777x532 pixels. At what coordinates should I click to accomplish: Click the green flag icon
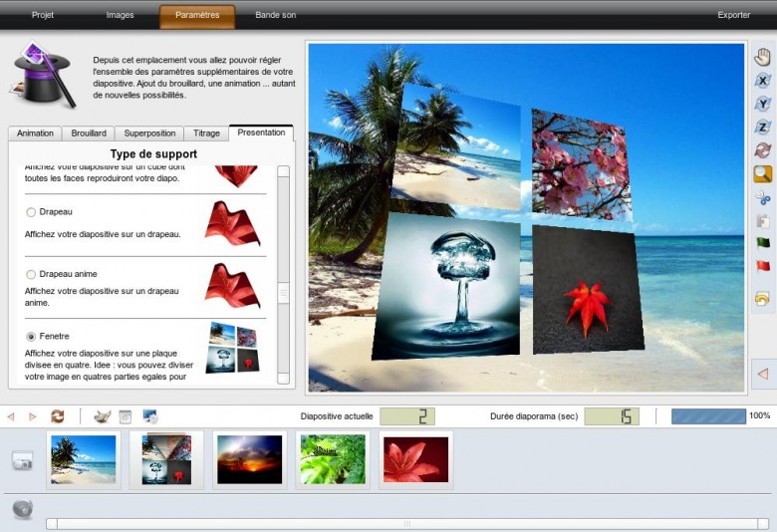click(763, 243)
